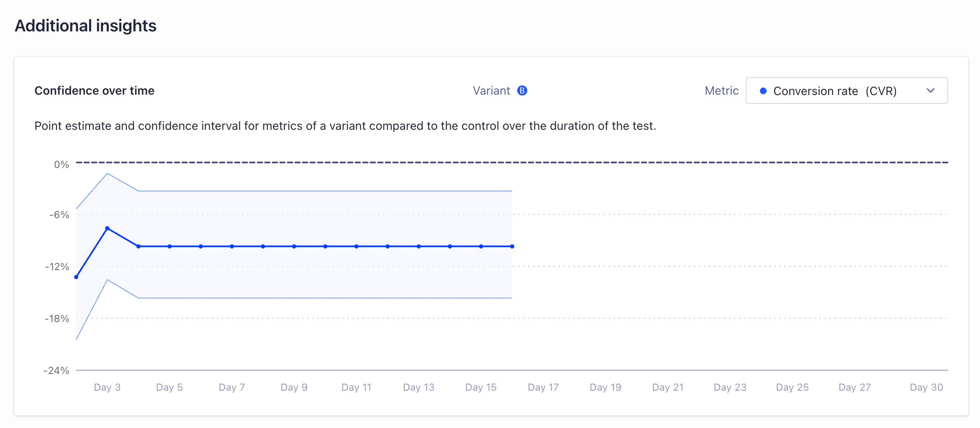Viewport: 980px width, 428px height.
Task: Click the Variant B badge
Action: (522, 90)
